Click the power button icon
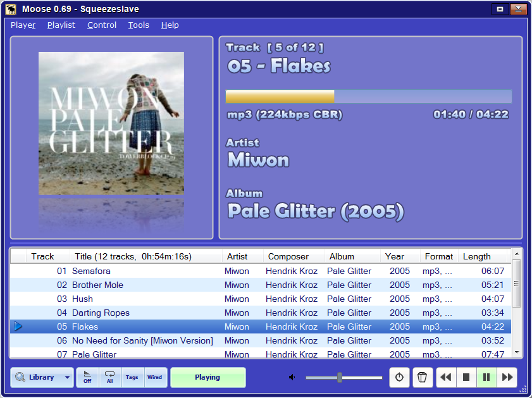532x398 pixels. (399, 377)
